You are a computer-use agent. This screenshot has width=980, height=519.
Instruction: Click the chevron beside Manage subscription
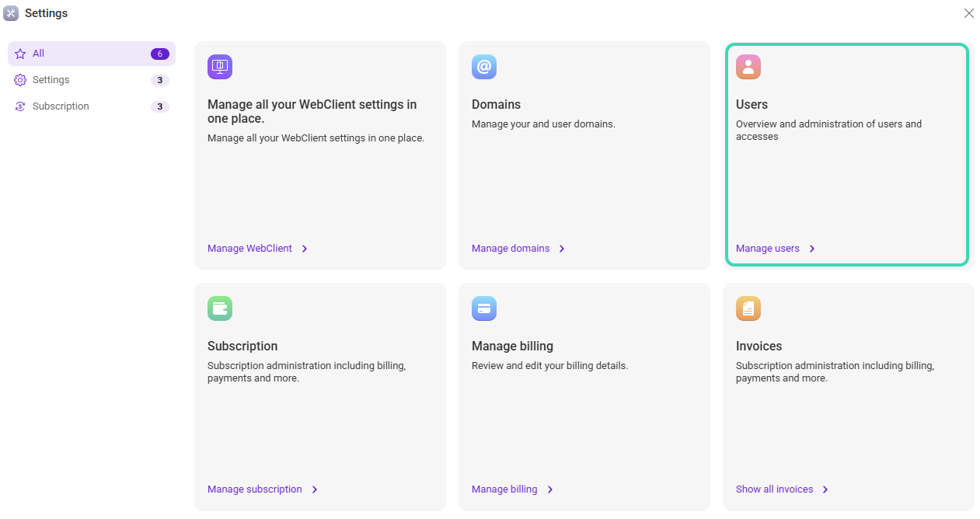(315, 489)
